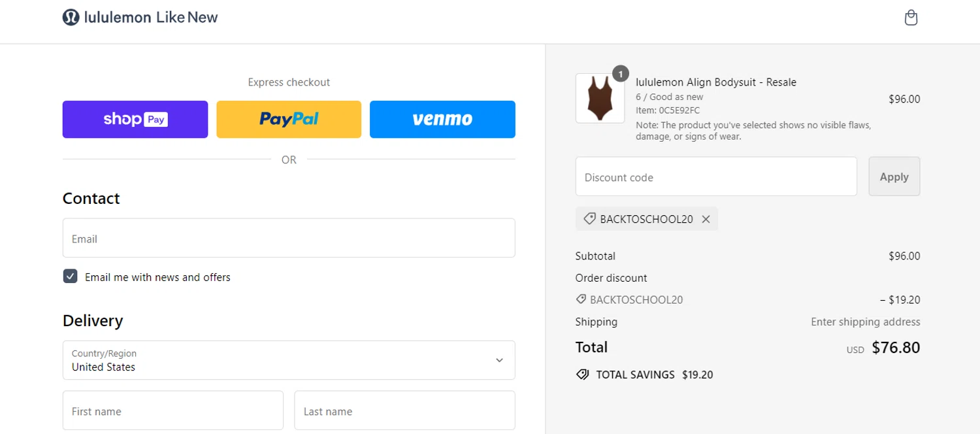Click the Country/Region chevron arrow
980x434 pixels.
(499, 360)
